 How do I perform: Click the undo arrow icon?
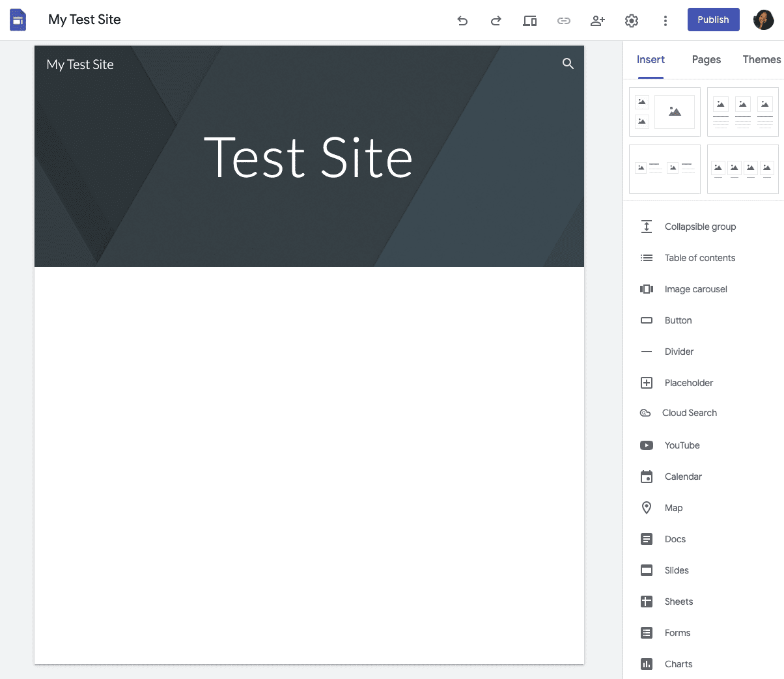[x=462, y=21]
